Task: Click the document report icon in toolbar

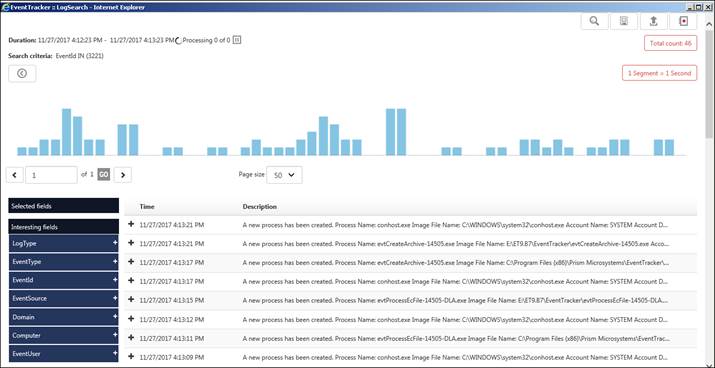Action: click(x=624, y=21)
